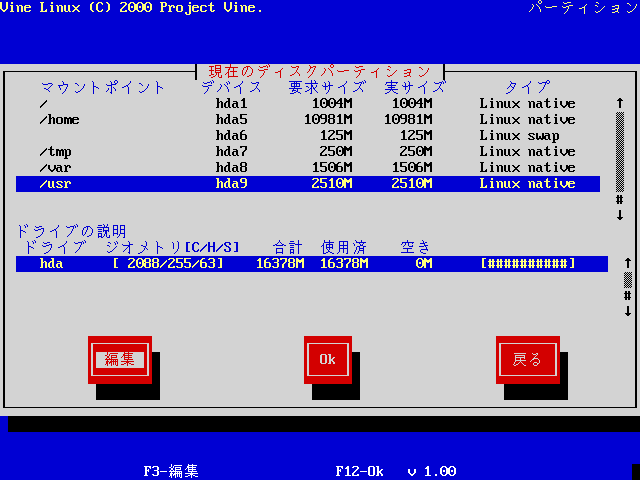
Task: Click the hda usage bar [##########]
Action: click(528, 264)
